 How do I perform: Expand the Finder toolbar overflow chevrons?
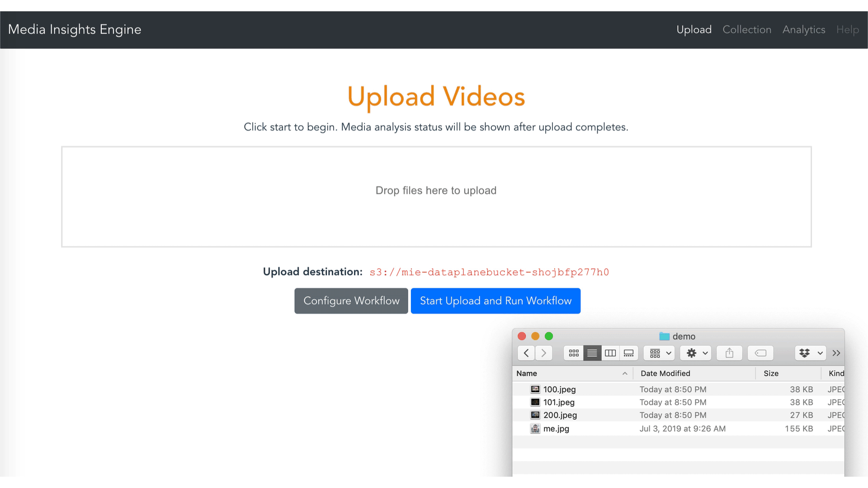[836, 353]
